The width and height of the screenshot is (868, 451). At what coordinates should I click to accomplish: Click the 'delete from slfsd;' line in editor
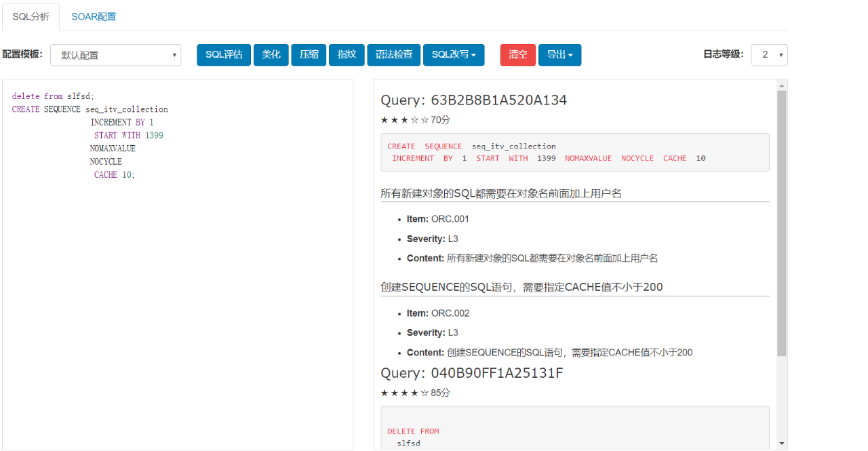pos(53,96)
